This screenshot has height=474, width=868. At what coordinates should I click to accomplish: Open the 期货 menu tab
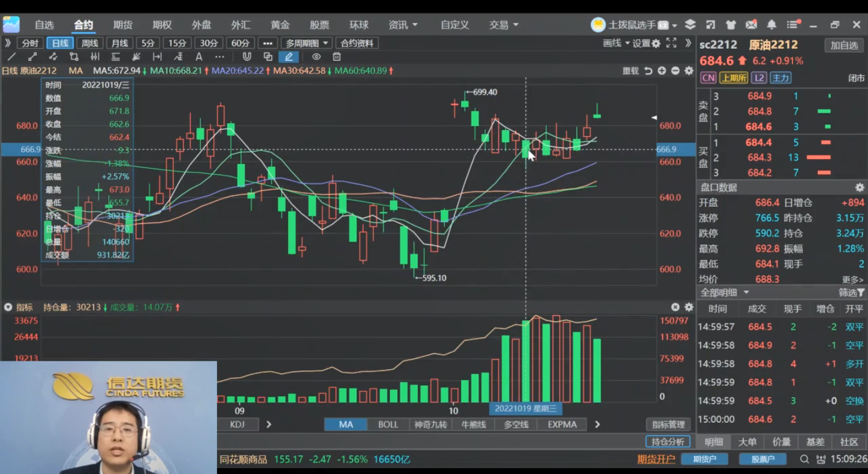[123, 25]
